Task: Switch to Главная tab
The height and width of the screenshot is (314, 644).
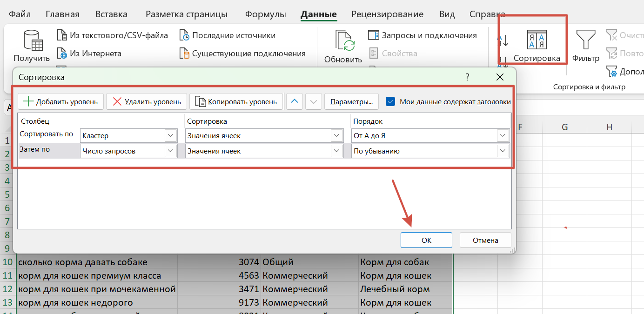Action: click(x=62, y=14)
